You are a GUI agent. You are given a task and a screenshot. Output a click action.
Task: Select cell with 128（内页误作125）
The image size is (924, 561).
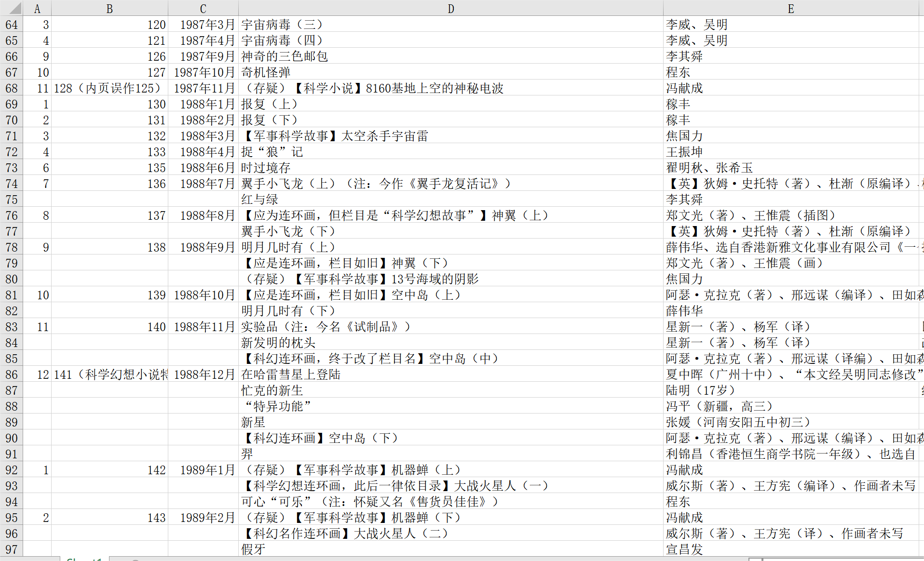[x=109, y=88]
